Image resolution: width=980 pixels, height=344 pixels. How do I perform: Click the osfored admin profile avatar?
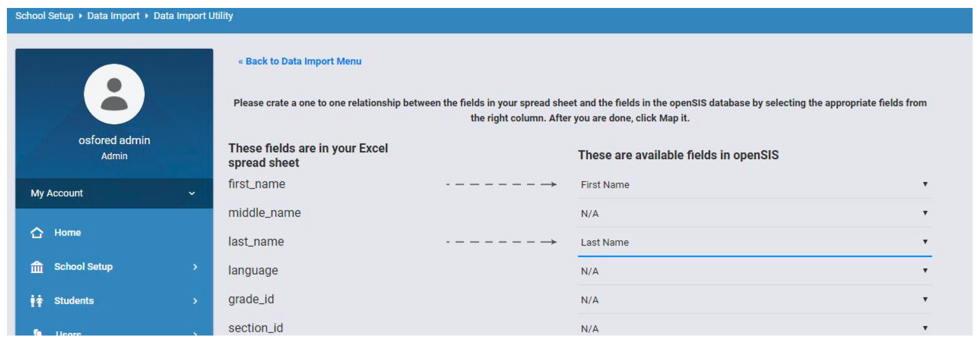114,95
